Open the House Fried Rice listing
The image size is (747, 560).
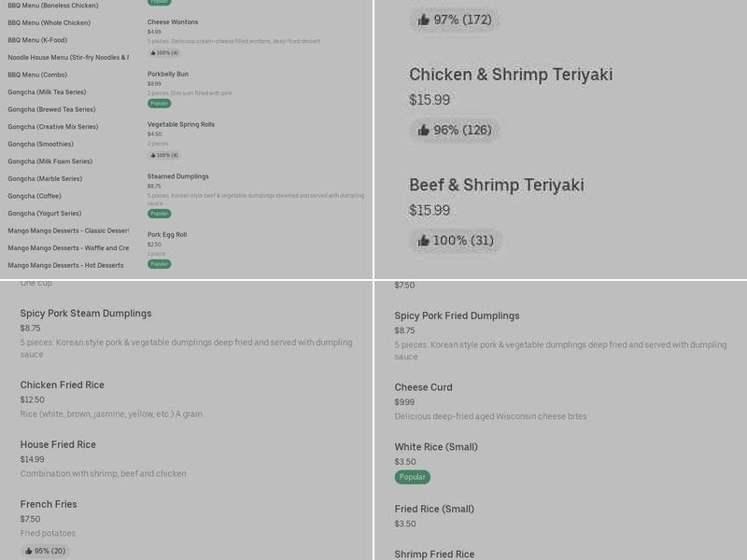pos(59,444)
